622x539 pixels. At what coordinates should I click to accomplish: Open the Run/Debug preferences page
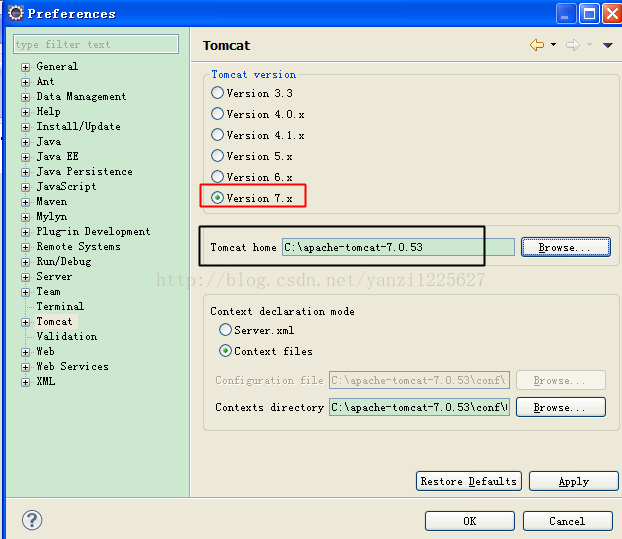[63, 261]
